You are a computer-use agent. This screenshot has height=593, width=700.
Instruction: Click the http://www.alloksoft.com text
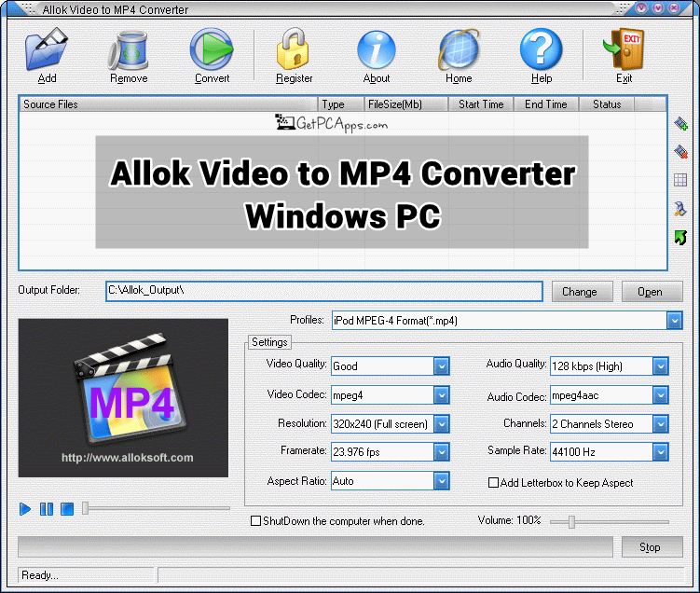128,458
